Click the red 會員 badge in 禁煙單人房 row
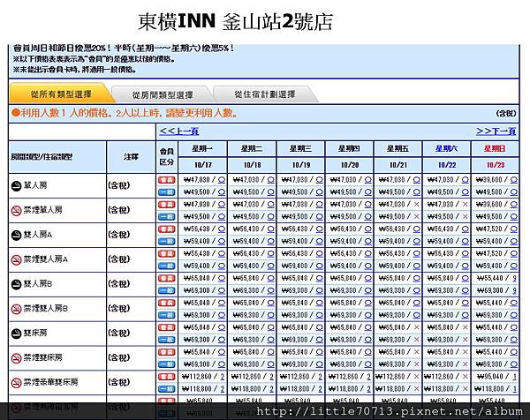The image size is (530, 420). click(167, 205)
